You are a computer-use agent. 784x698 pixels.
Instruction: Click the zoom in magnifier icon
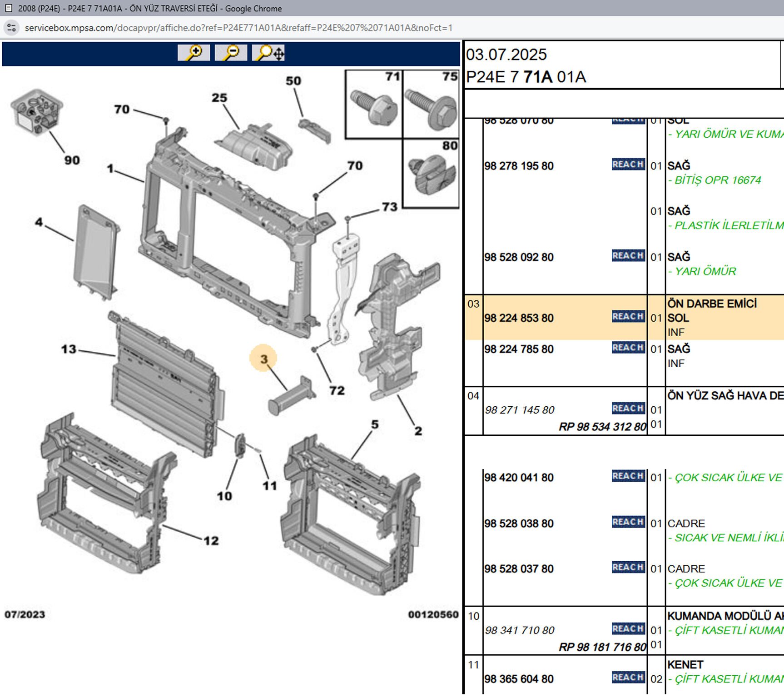194,53
